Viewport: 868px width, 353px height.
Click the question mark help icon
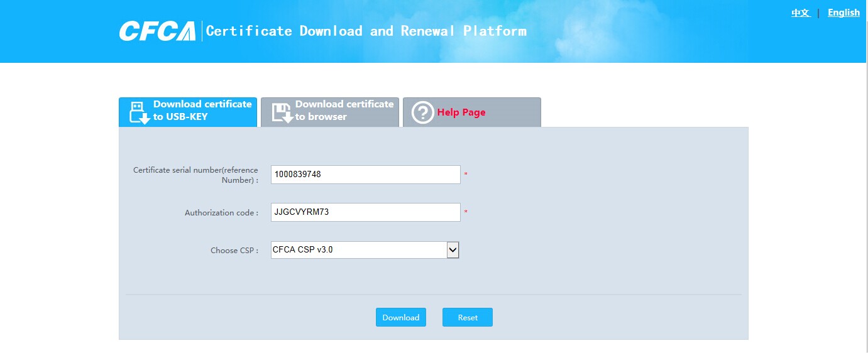(423, 112)
